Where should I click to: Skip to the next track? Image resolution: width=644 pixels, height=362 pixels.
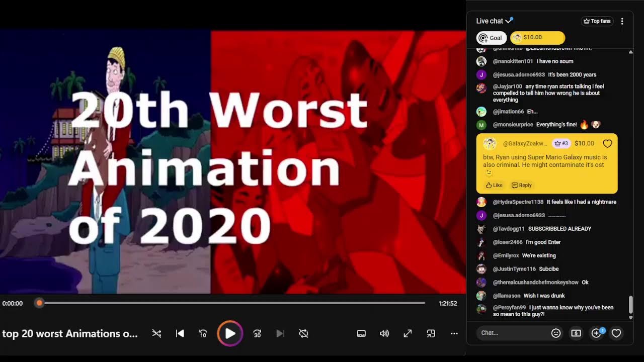(280, 333)
